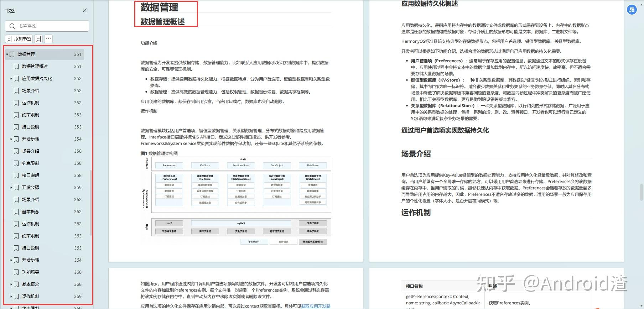Select 数据管理概述 bookmark entry
This screenshot has height=309, width=644.
pyautogui.click(x=47, y=67)
